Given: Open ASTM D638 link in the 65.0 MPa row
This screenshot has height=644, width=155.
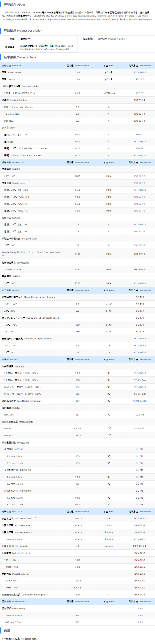Looking at the screenshot, I should point(139,190).
